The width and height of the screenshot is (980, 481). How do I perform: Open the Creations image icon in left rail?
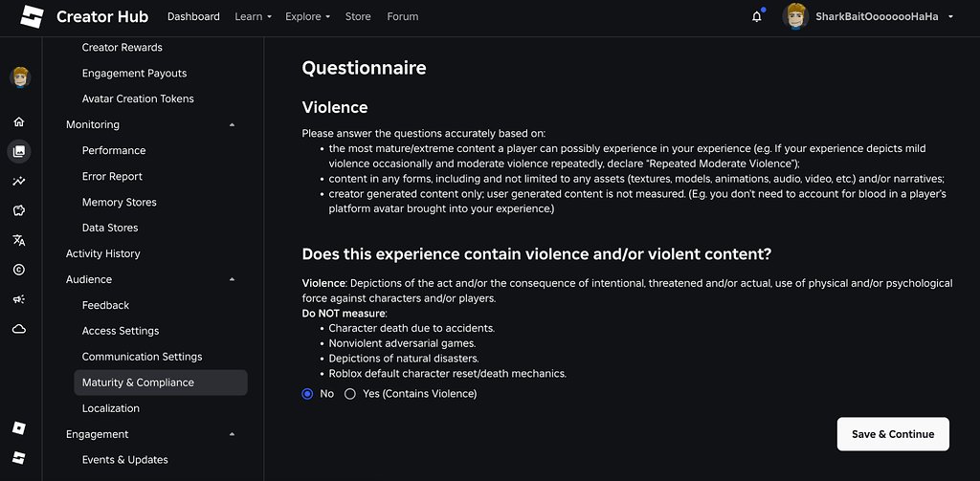click(19, 151)
